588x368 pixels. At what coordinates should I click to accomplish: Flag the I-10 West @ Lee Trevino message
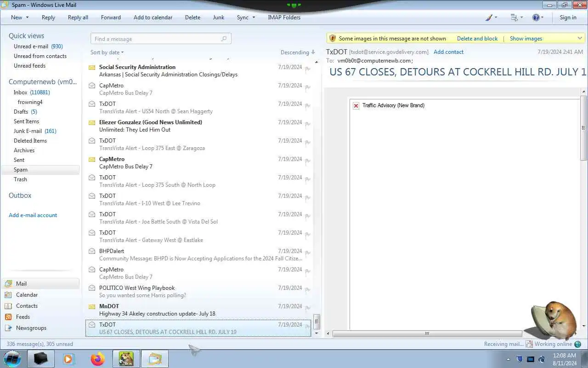tap(308, 198)
